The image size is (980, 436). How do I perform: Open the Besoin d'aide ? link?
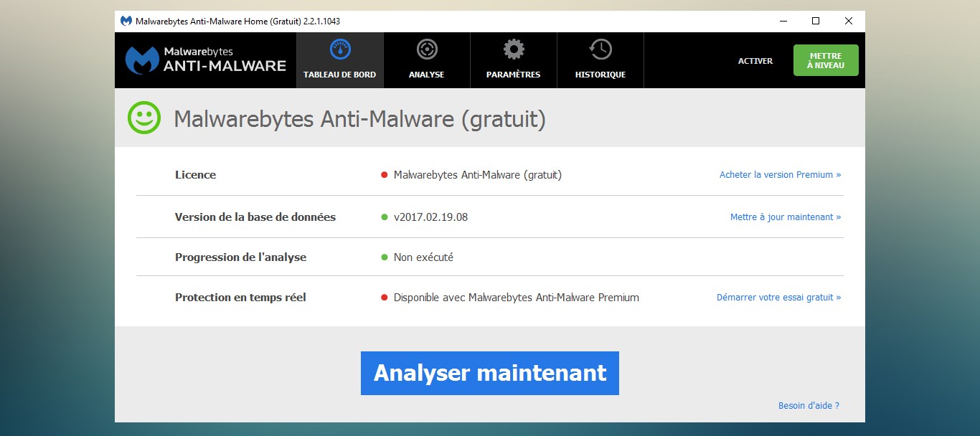coord(809,406)
